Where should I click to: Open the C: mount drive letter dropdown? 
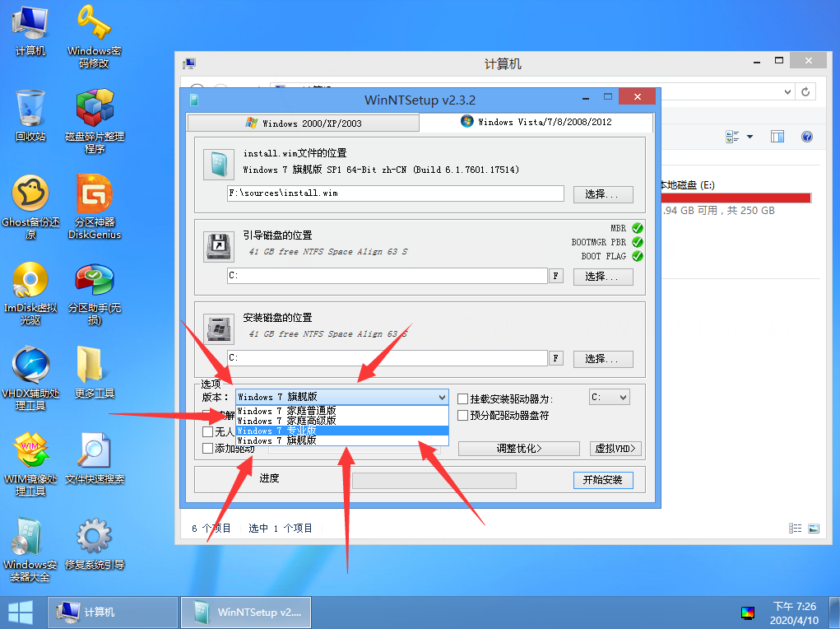pyautogui.click(x=609, y=398)
